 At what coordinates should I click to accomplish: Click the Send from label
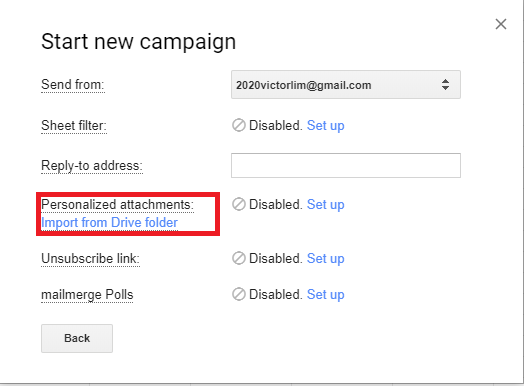pos(73,85)
